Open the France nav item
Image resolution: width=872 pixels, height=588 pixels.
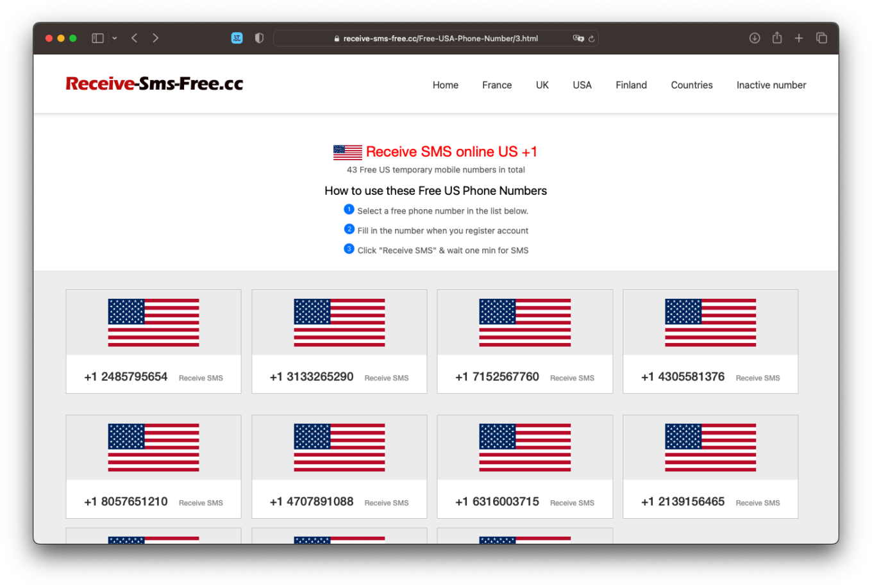(x=497, y=85)
